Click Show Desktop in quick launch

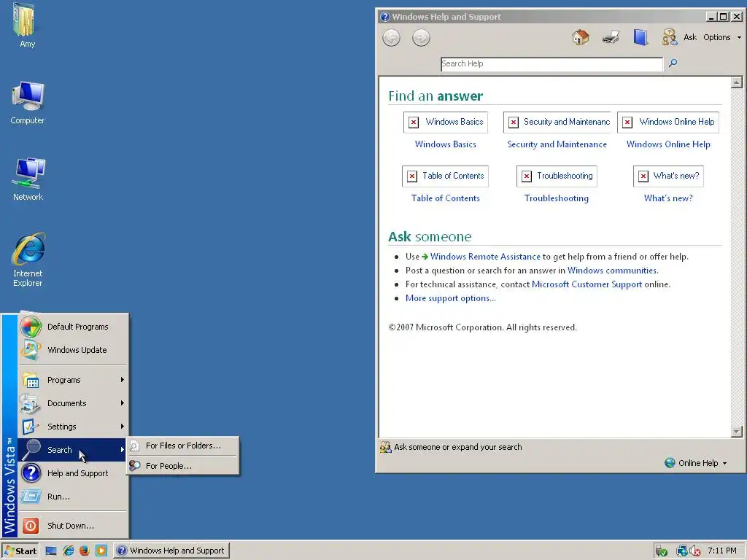(50, 551)
